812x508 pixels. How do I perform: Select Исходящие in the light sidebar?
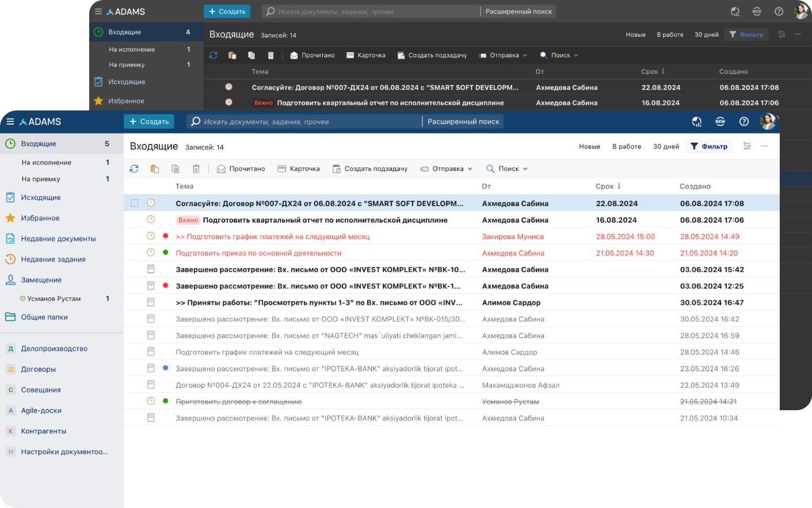pos(40,197)
